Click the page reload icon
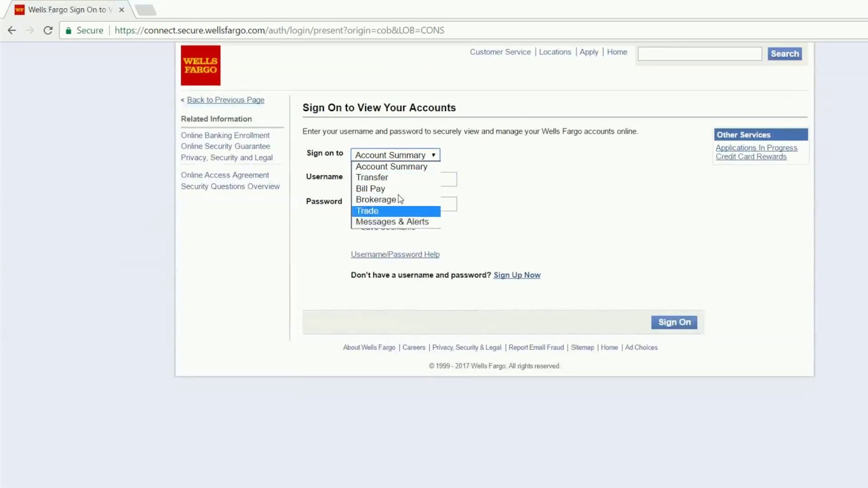868x488 pixels. pyautogui.click(x=47, y=30)
